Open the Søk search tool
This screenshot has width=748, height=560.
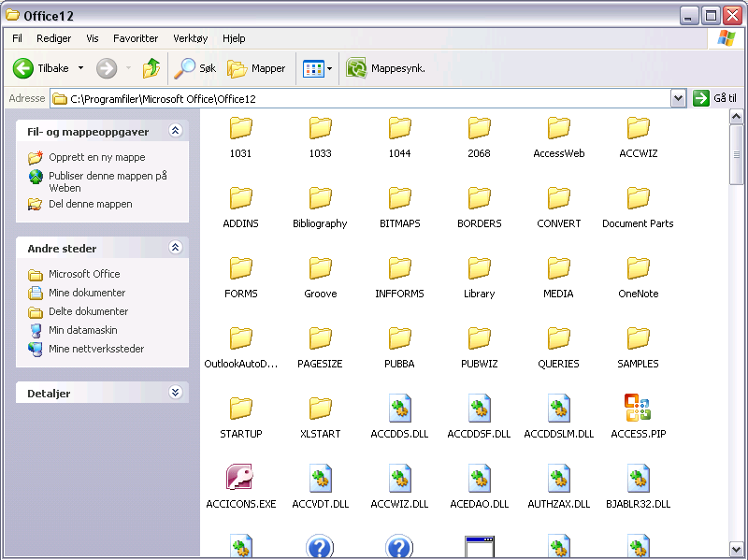pyautogui.click(x=196, y=68)
